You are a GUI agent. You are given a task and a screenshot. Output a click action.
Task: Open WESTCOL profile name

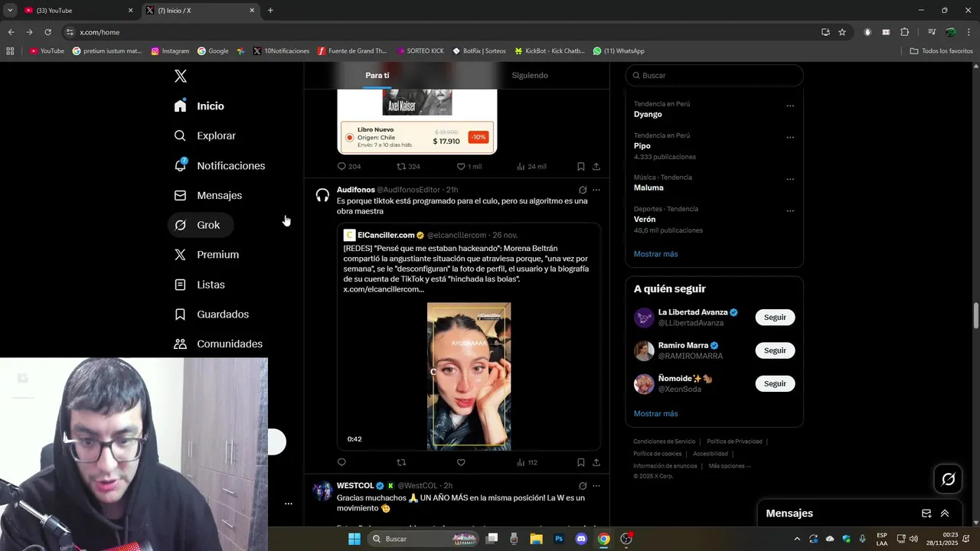click(355, 486)
